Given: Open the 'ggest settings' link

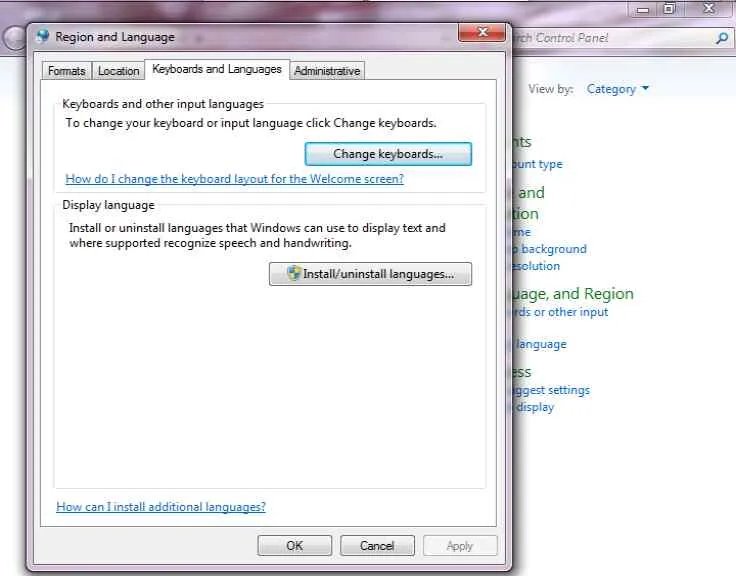Looking at the screenshot, I should pos(552,391).
